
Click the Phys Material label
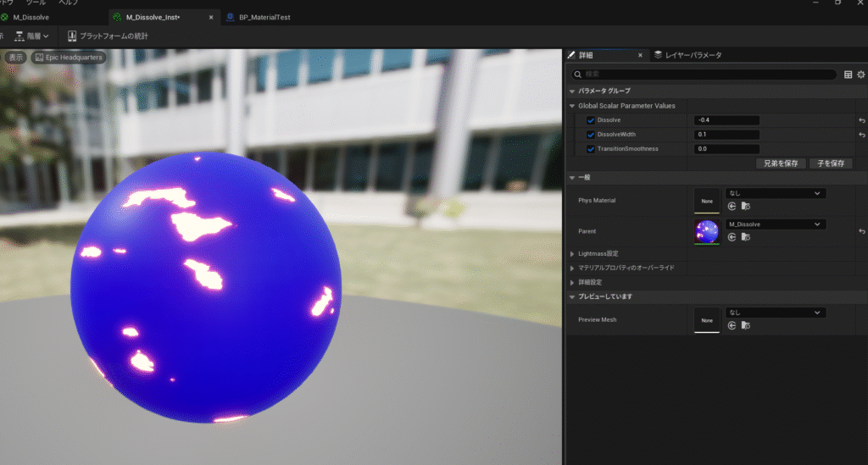tap(597, 200)
